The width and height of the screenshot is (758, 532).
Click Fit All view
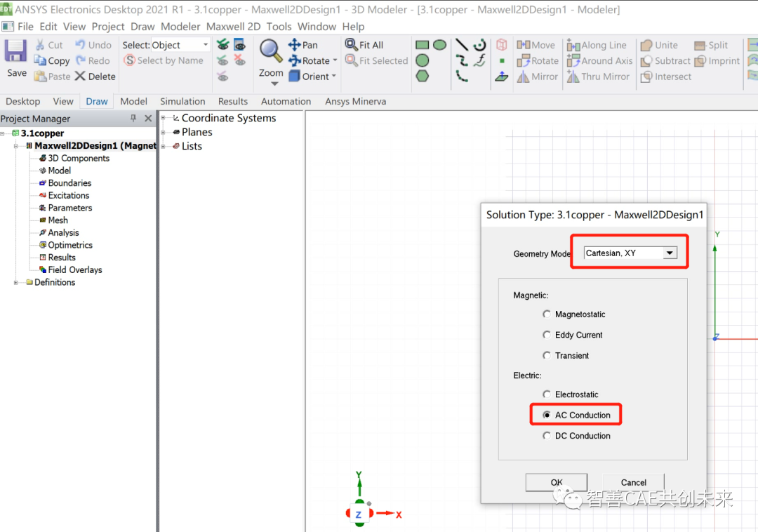364,45
